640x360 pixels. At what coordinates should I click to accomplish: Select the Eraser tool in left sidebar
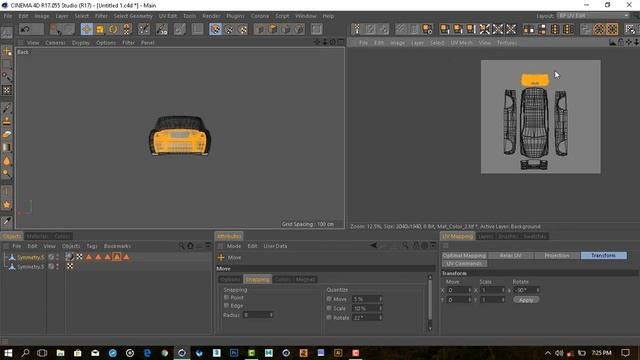click(7, 134)
